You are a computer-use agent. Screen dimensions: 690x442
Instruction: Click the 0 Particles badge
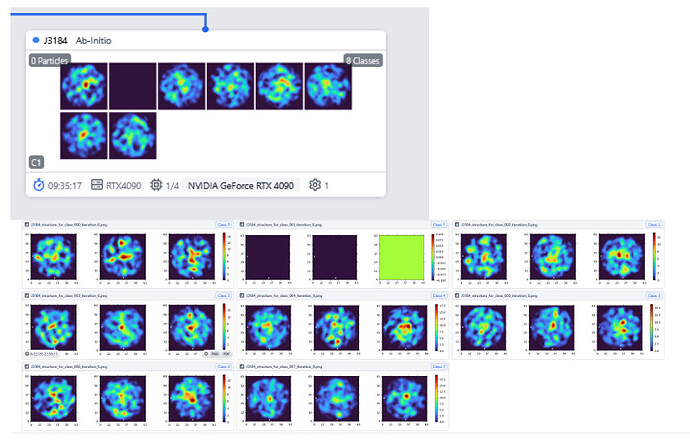50,61
